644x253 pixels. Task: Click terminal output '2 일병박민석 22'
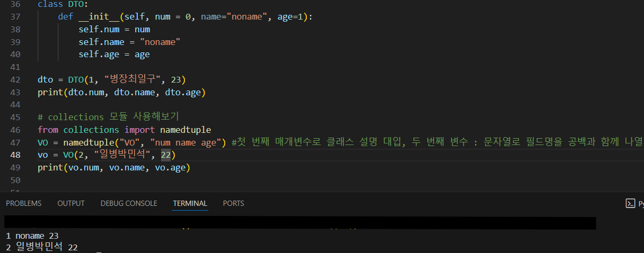[x=42, y=247]
